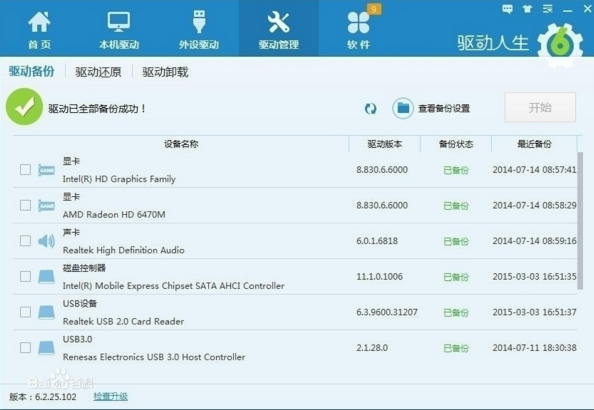Select the AMD Radeon HD 6470M name

click(114, 214)
